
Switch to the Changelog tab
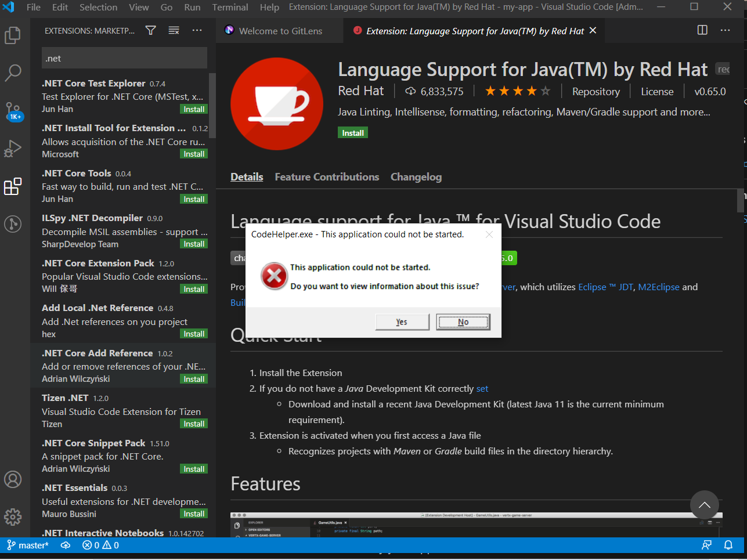416,177
